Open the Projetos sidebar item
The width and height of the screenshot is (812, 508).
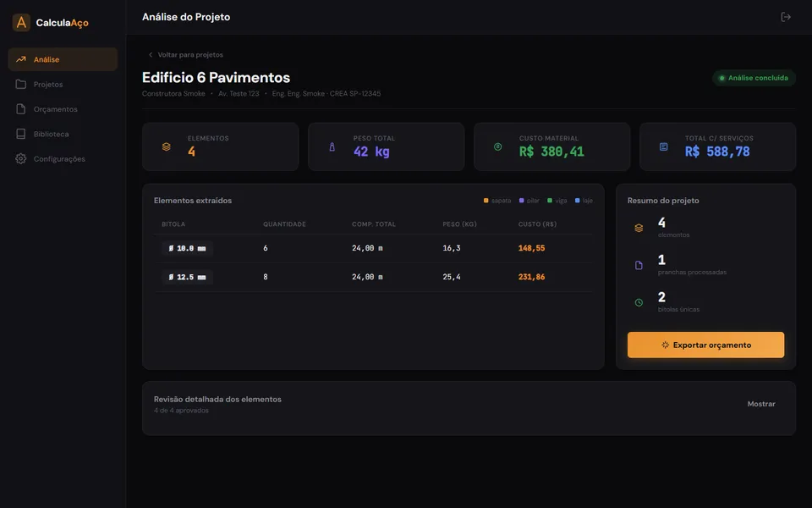(63, 84)
